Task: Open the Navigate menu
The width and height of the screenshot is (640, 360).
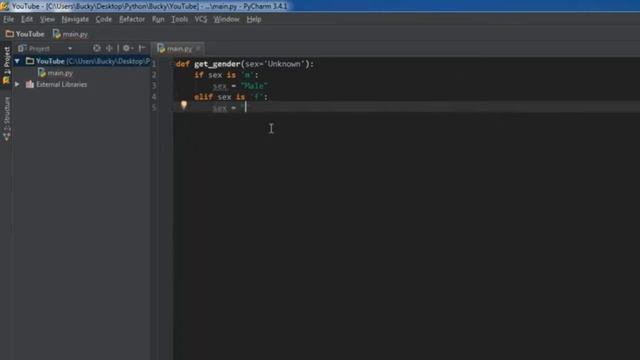Action: [75, 19]
